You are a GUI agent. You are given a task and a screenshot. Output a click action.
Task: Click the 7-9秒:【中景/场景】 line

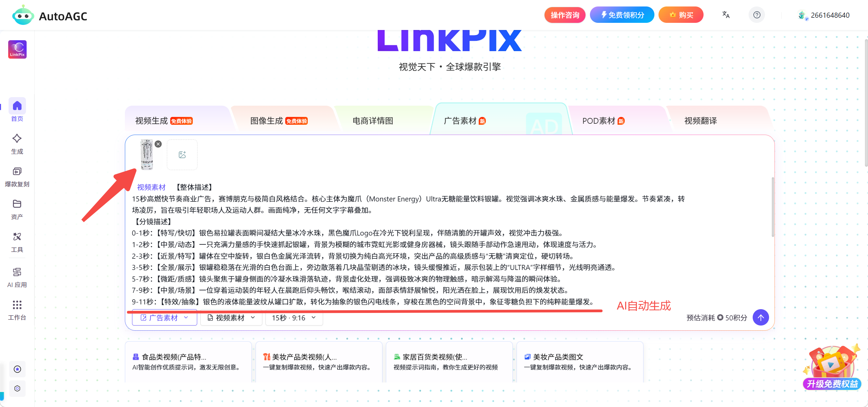click(x=351, y=290)
